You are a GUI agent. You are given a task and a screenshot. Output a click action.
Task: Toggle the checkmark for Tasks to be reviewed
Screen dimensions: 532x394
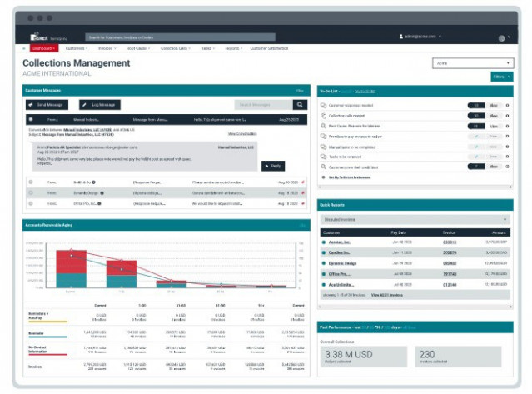coord(476,157)
